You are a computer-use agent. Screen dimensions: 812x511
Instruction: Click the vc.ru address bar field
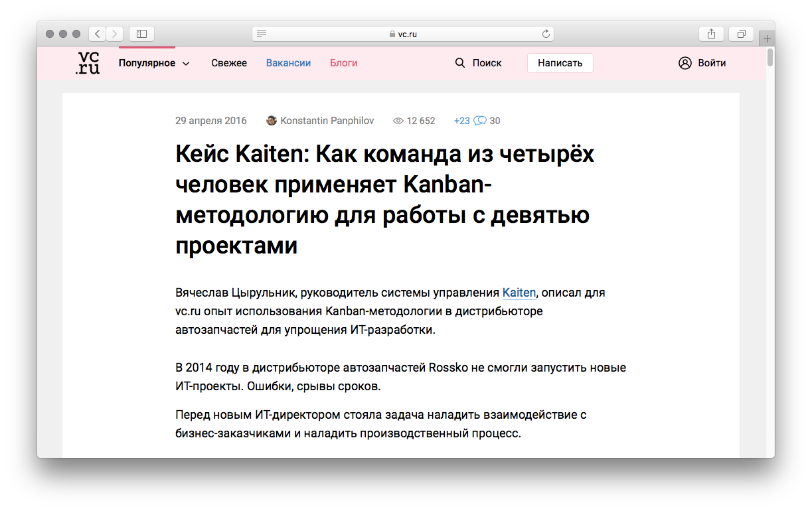tap(403, 34)
